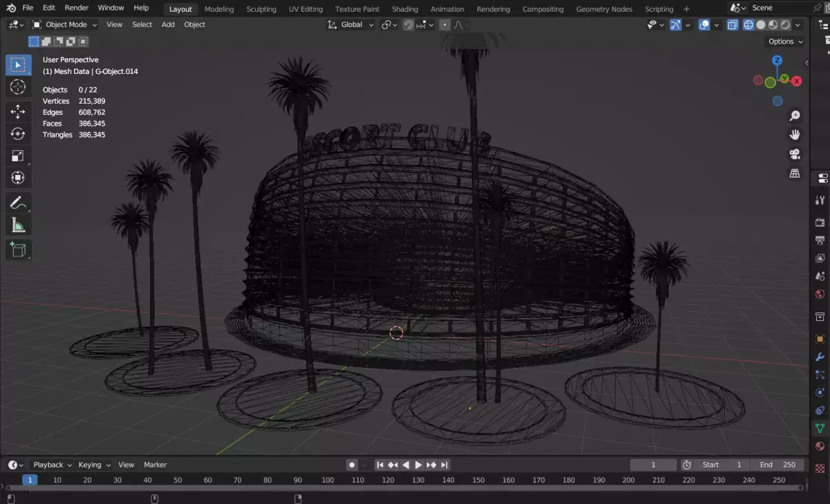This screenshot has height=504, width=830.
Task: Switch to Wireframe viewport shading
Action: click(x=748, y=25)
